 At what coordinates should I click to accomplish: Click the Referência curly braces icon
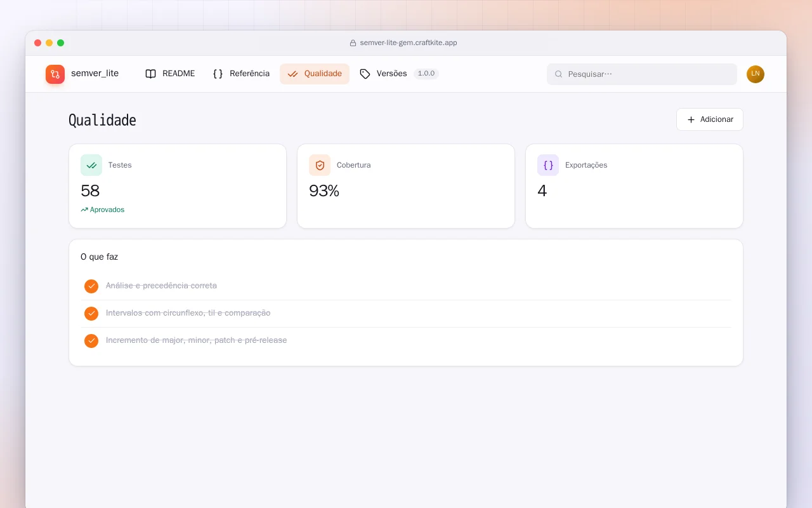(x=218, y=74)
